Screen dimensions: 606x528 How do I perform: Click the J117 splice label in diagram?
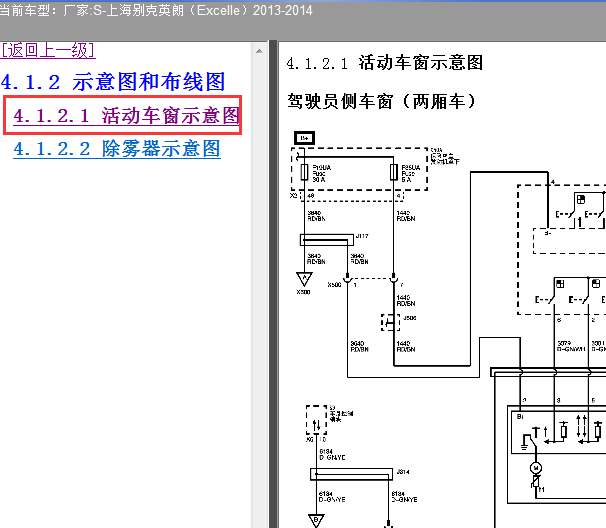362,236
